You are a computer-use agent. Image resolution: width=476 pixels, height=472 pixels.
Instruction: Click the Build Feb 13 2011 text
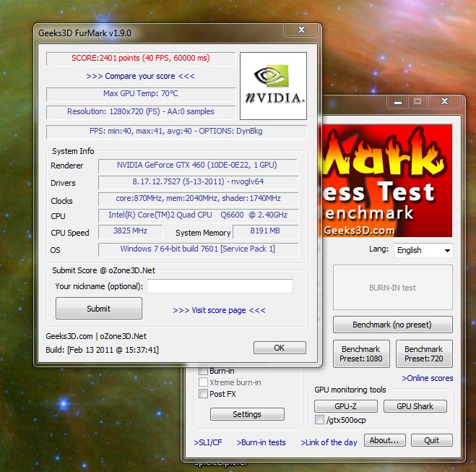[x=103, y=350]
